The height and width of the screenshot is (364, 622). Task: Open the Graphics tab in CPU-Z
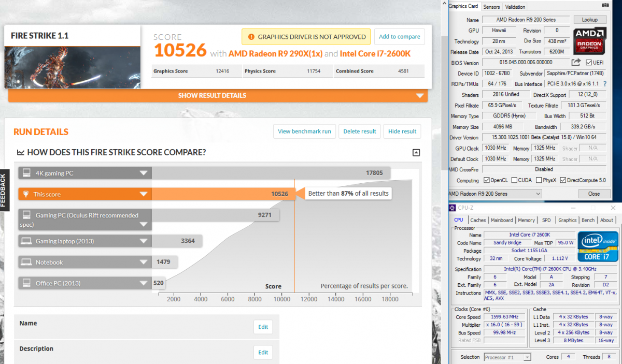(x=567, y=220)
